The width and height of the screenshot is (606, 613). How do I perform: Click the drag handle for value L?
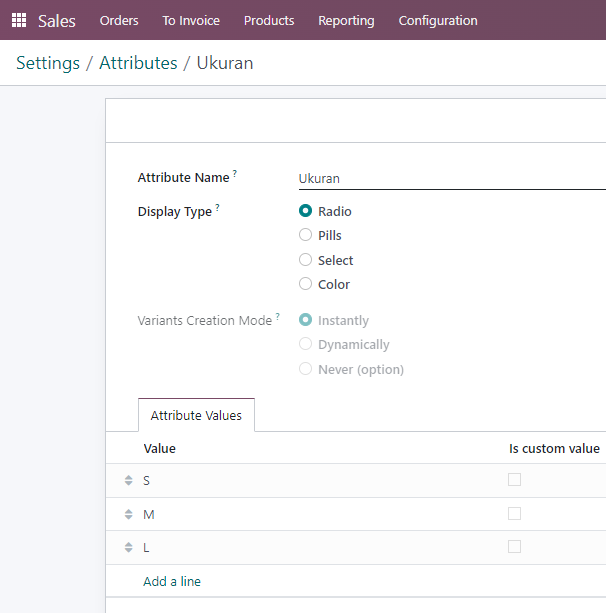click(x=129, y=547)
